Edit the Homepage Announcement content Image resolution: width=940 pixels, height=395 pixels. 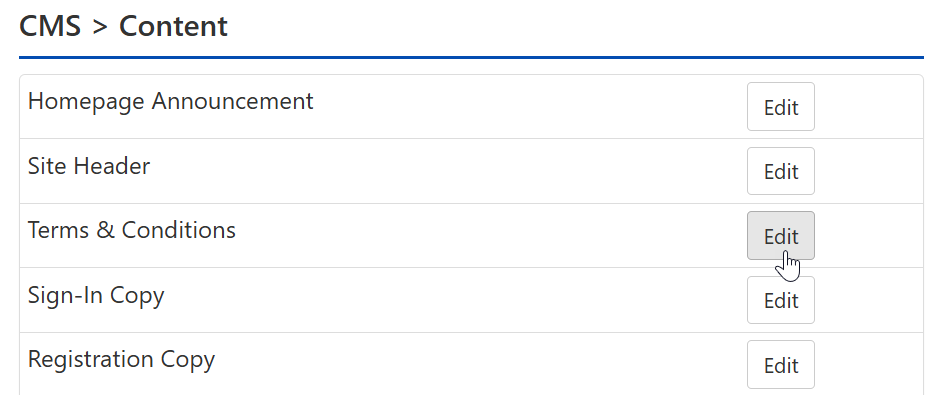pyautogui.click(x=781, y=107)
